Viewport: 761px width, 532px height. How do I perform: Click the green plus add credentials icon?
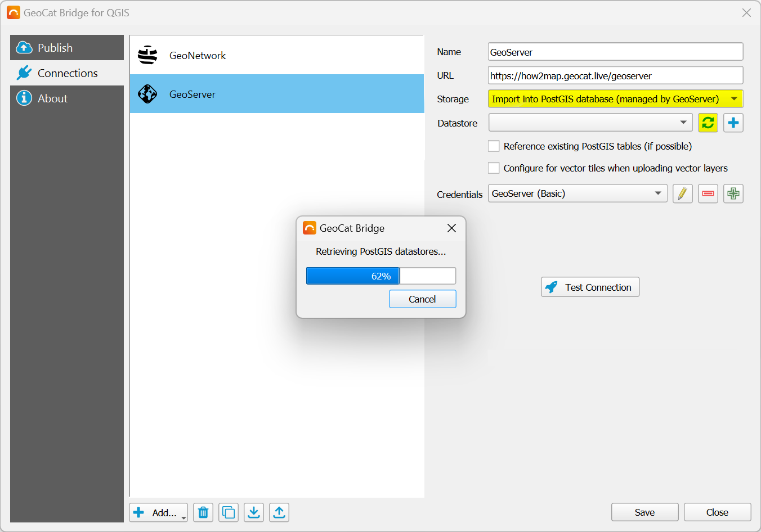tap(733, 193)
